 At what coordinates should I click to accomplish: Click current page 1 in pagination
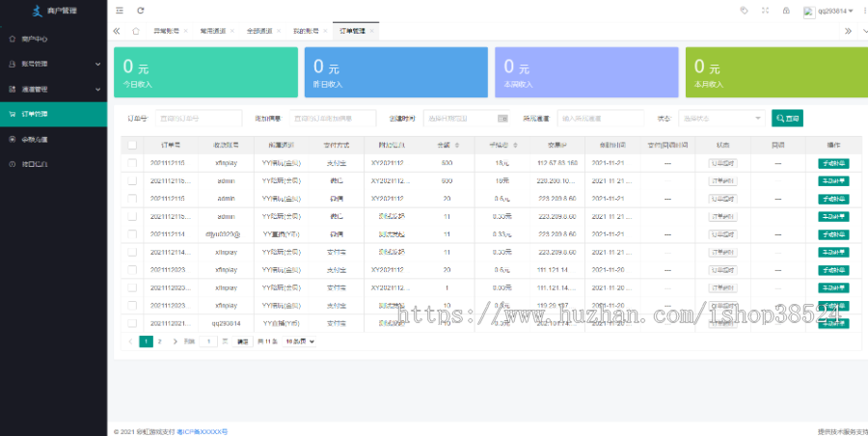[x=146, y=341]
